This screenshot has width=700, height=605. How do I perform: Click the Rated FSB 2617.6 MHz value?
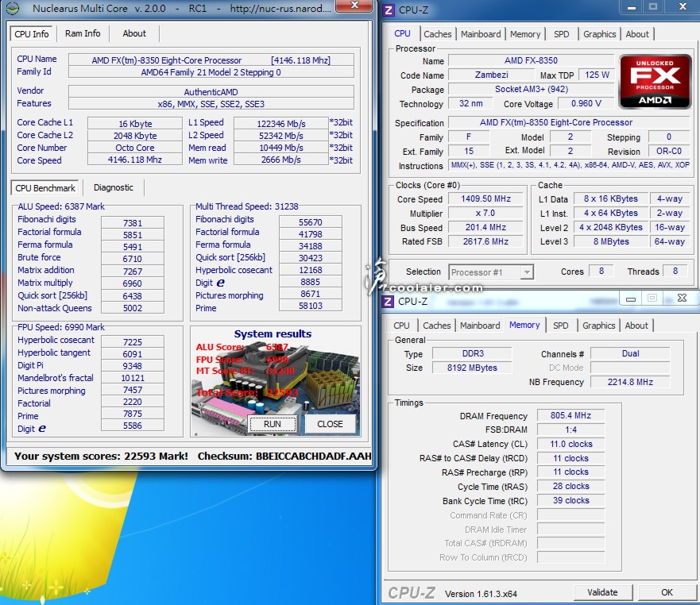pos(485,241)
